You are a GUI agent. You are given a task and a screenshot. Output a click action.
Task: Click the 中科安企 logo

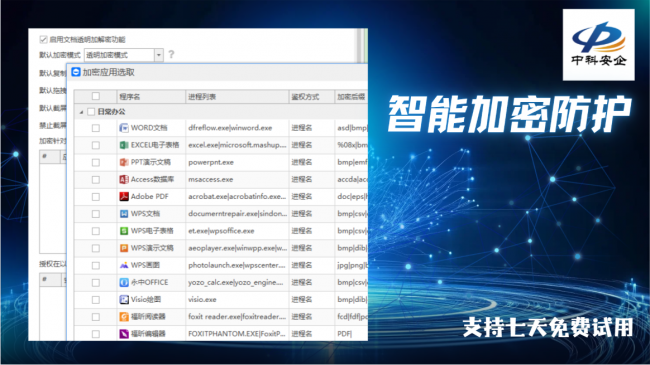pos(599,45)
